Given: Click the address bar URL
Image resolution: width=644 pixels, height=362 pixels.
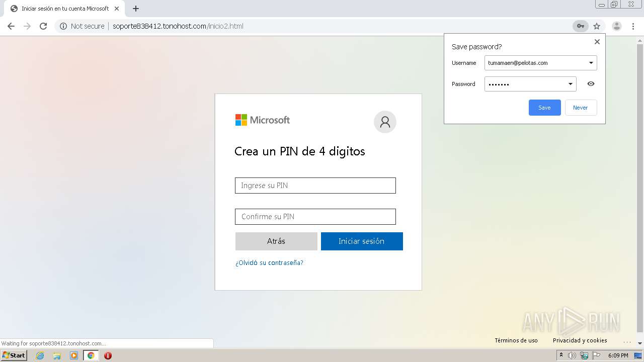Looking at the screenshot, I should [x=178, y=26].
